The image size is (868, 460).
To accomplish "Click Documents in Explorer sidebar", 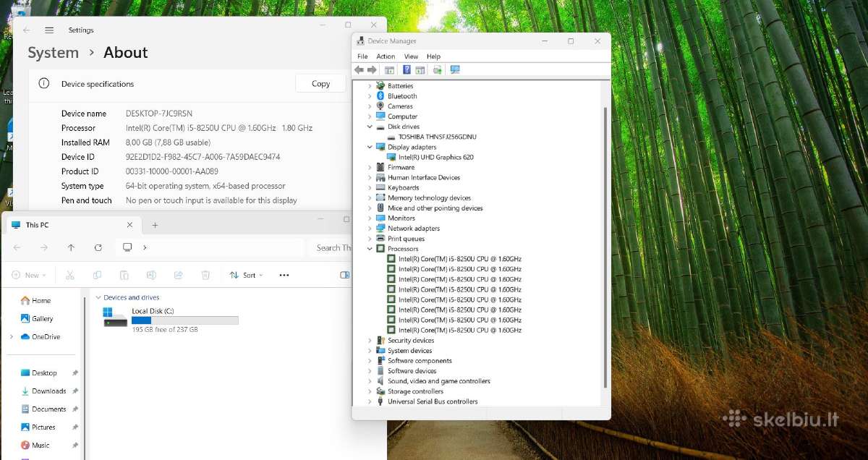I will (x=43, y=409).
